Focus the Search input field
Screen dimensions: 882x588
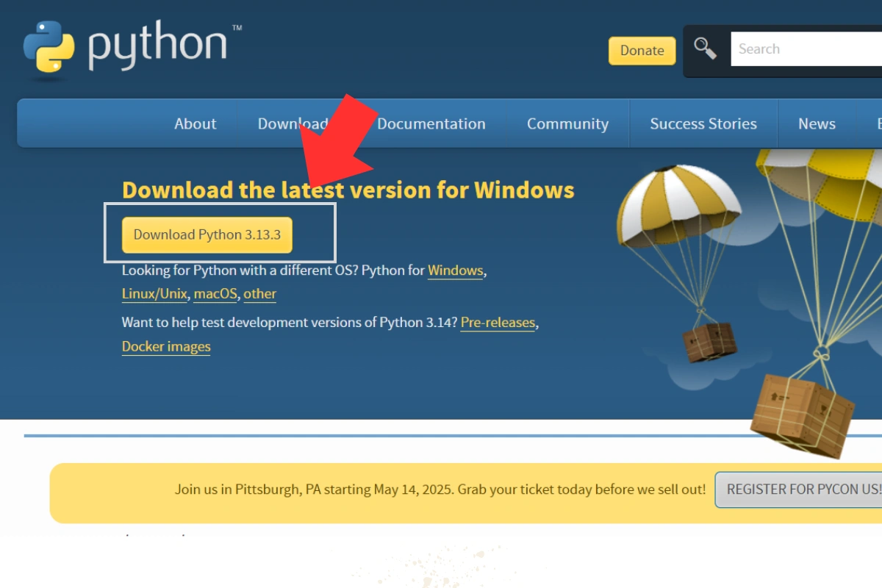[806, 49]
